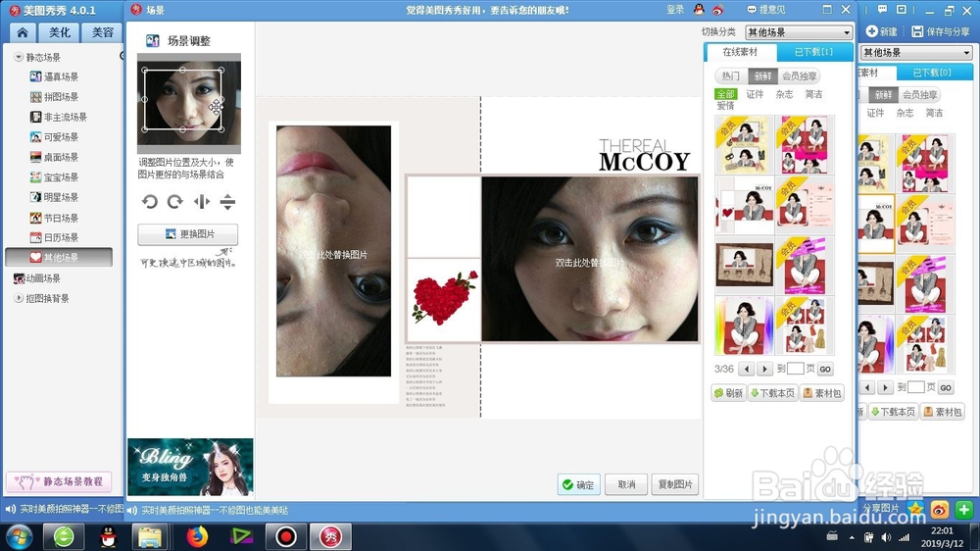Choose 爱情 category filter

pyautogui.click(x=725, y=106)
